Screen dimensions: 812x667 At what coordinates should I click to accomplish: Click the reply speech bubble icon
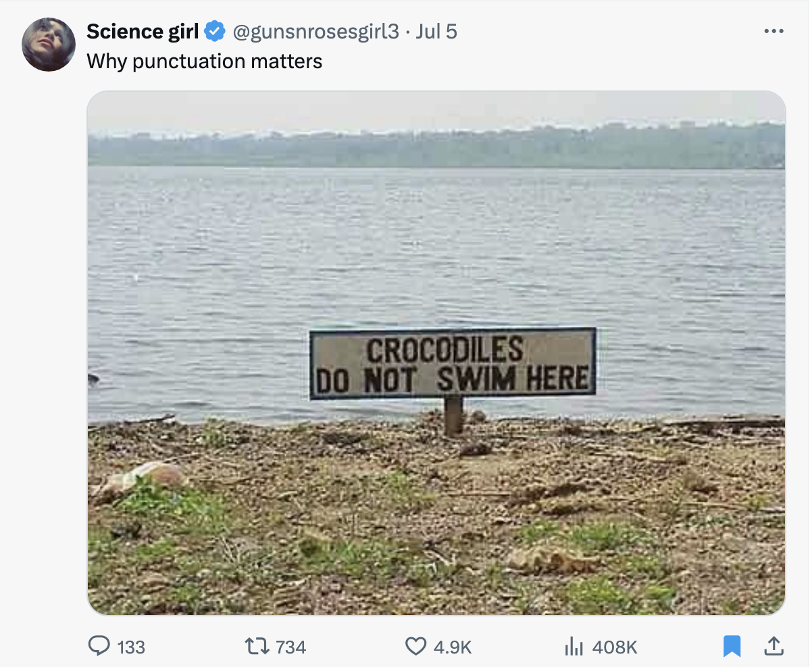pos(99,647)
